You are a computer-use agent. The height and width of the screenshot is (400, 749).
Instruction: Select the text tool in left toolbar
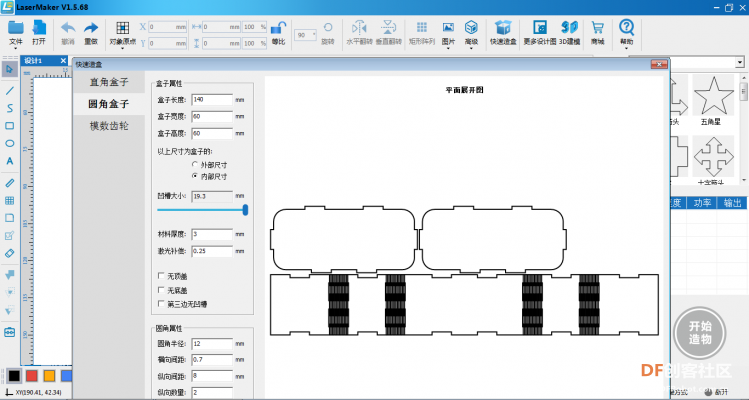point(9,162)
